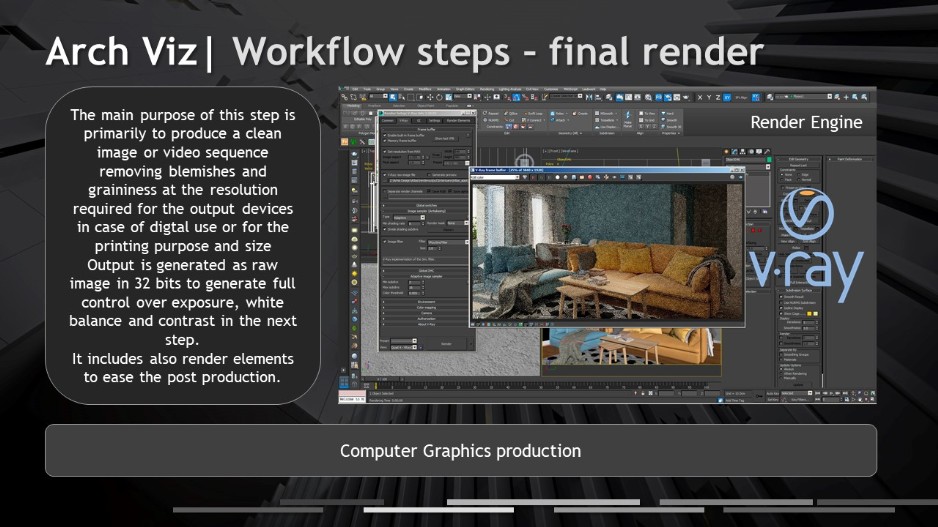Restrict to XY plane constraint

coord(727,98)
